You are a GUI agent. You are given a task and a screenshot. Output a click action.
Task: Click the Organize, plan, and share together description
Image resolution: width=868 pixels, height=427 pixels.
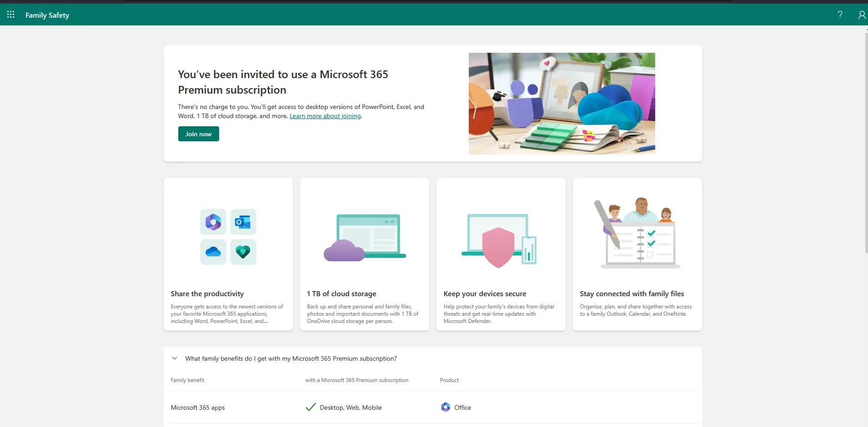pyautogui.click(x=636, y=310)
